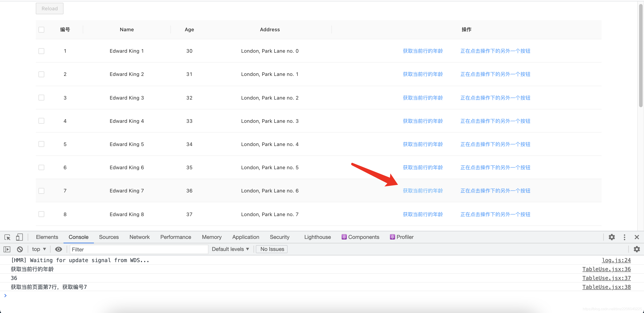This screenshot has height=313, width=644.
Task: Focus the console Filter input
Action: click(x=139, y=249)
